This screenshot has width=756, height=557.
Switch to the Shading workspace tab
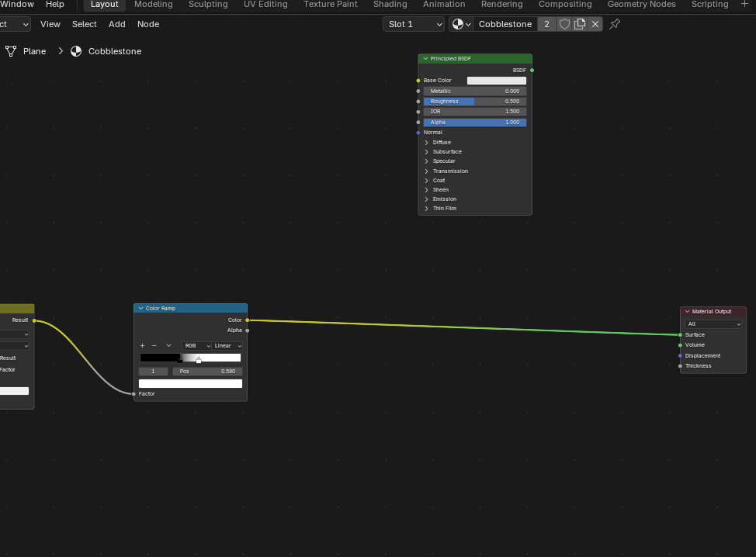[x=390, y=5]
